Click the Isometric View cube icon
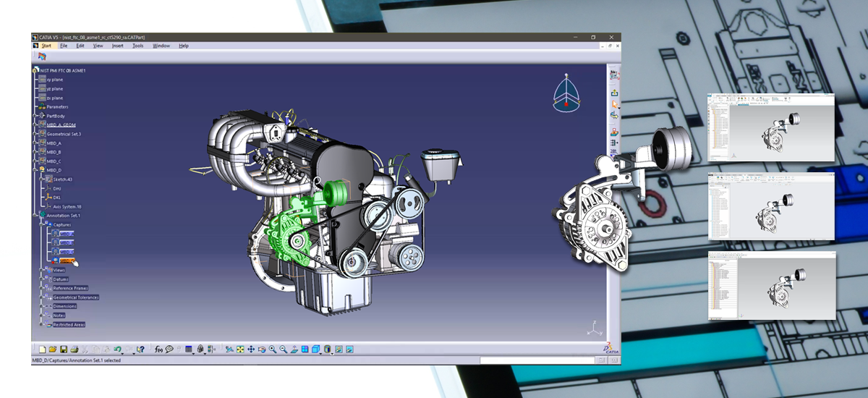This screenshot has height=398, width=868. (x=316, y=350)
